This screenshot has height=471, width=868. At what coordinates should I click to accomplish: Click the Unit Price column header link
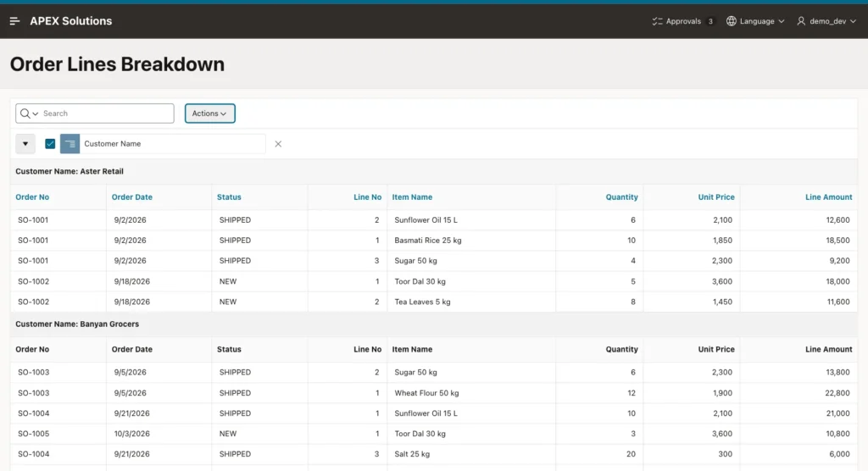pyautogui.click(x=716, y=197)
